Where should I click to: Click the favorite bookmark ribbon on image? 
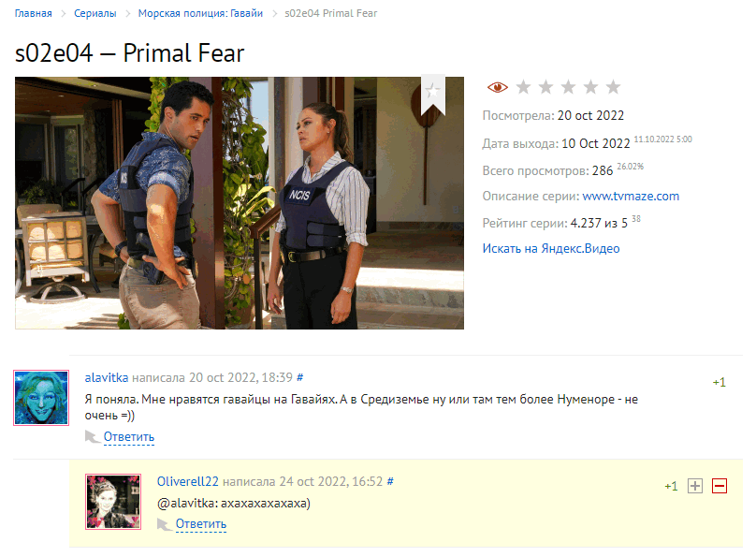433,94
